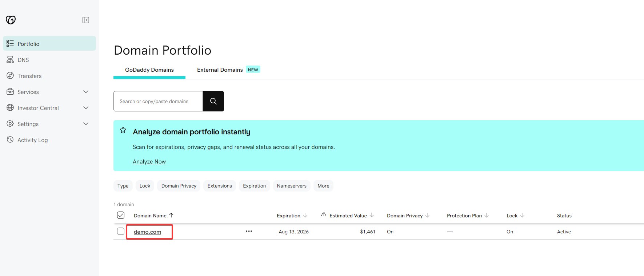Open the Extensions filter dropdown

pos(220,186)
